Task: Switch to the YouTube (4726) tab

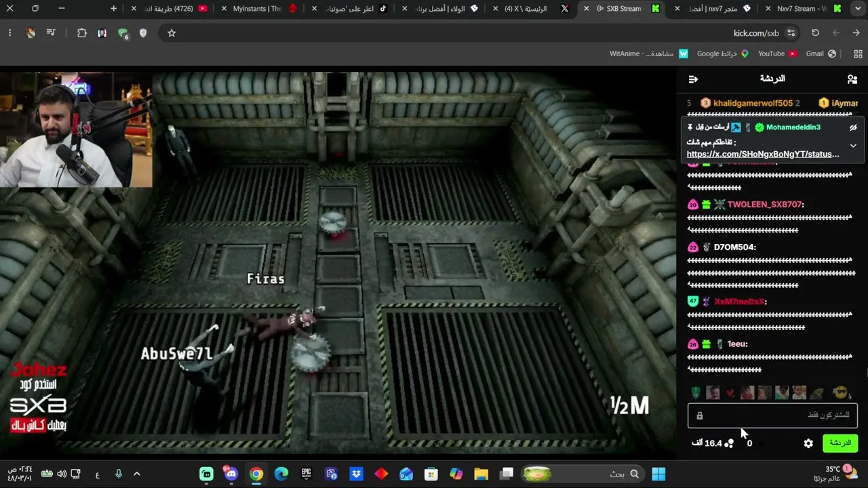Action: point(171,9)
